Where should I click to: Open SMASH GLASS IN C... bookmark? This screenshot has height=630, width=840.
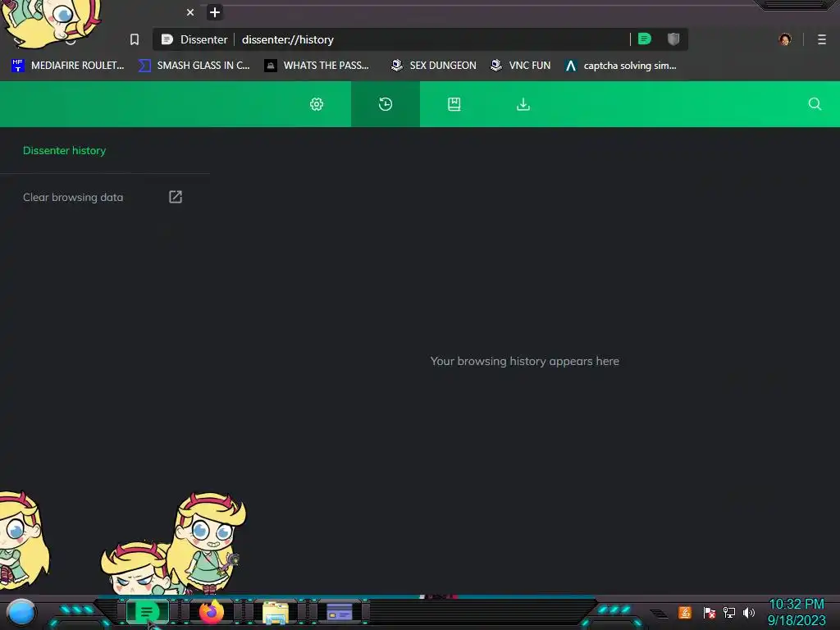tap(194, 66)
